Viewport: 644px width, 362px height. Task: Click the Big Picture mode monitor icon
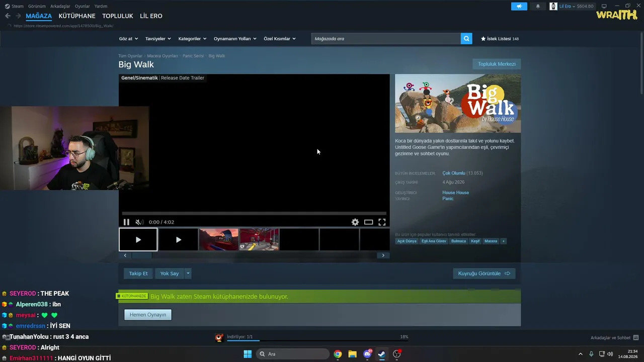[604, 6]
